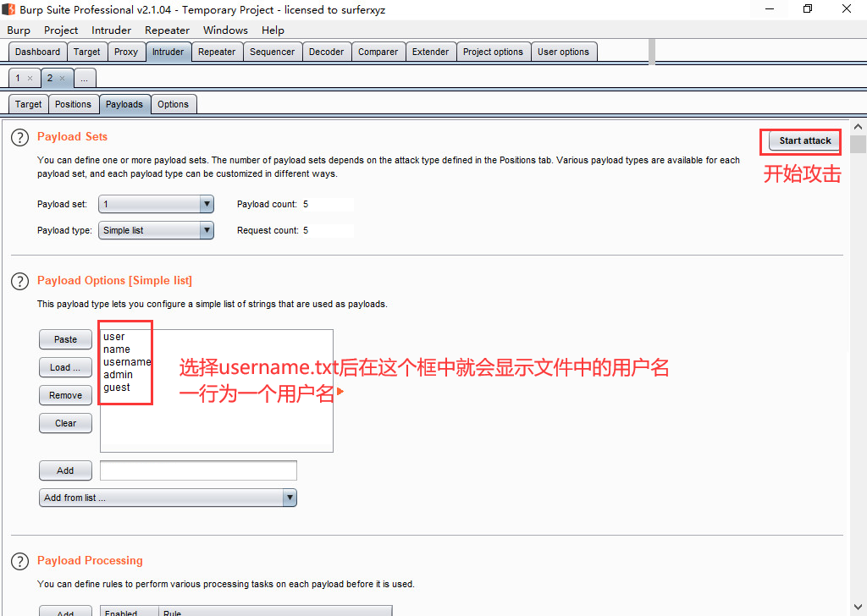Select Intruder attack tab 1
This screenshot has width=867, height=616.
click(18, 79)
